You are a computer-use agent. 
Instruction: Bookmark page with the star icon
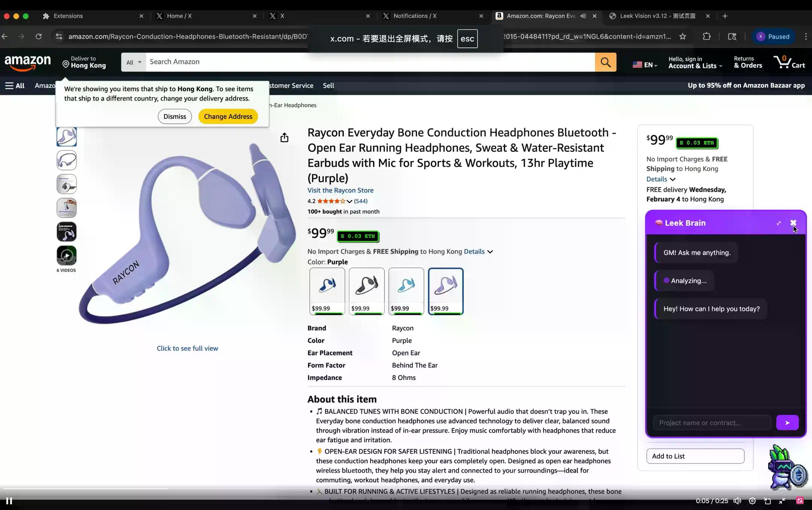pyautogui.click(x=683, y=36)
